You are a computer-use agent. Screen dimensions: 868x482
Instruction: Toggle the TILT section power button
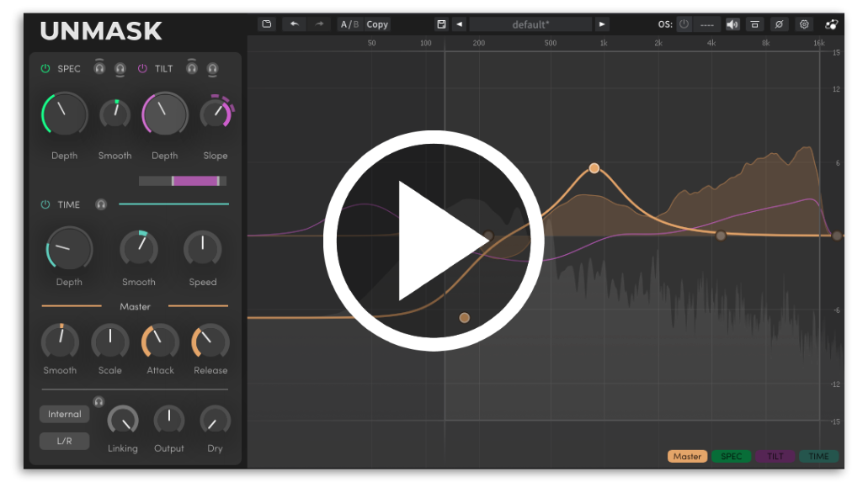(x=142, y=69)
